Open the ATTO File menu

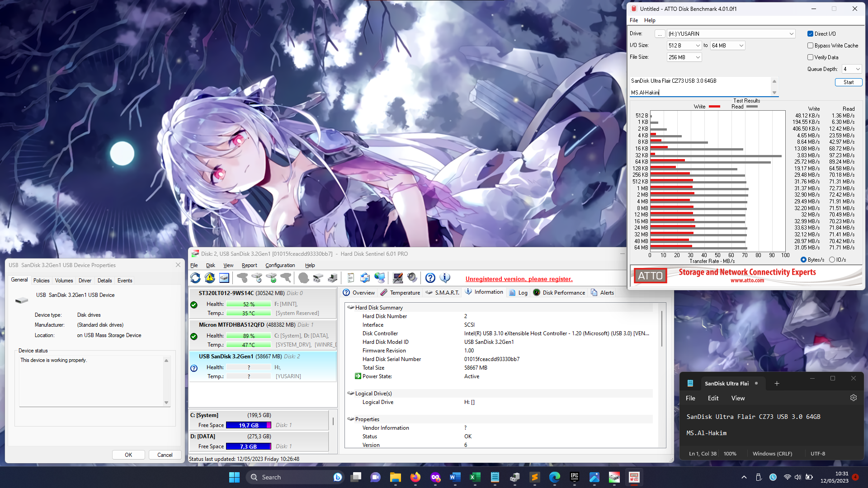634,20
